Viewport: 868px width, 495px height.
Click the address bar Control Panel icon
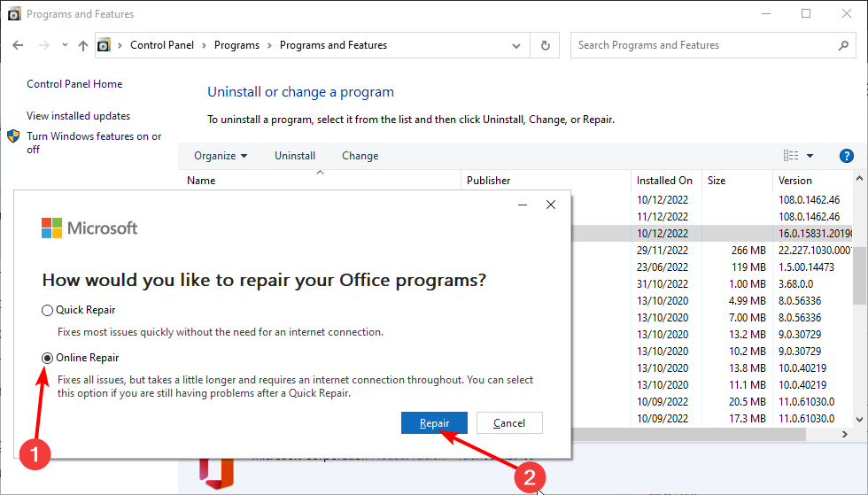[x=104, y=45]
